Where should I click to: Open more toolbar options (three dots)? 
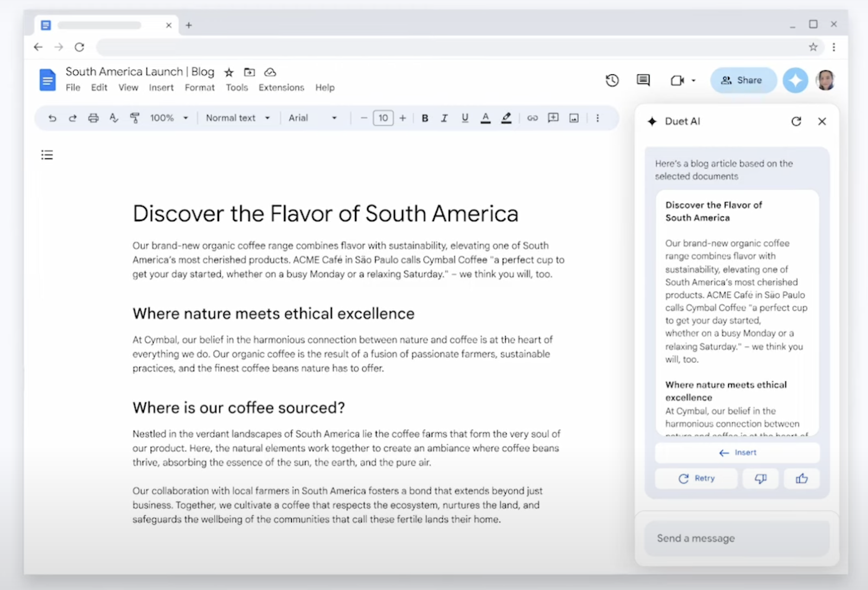(598, 118)
